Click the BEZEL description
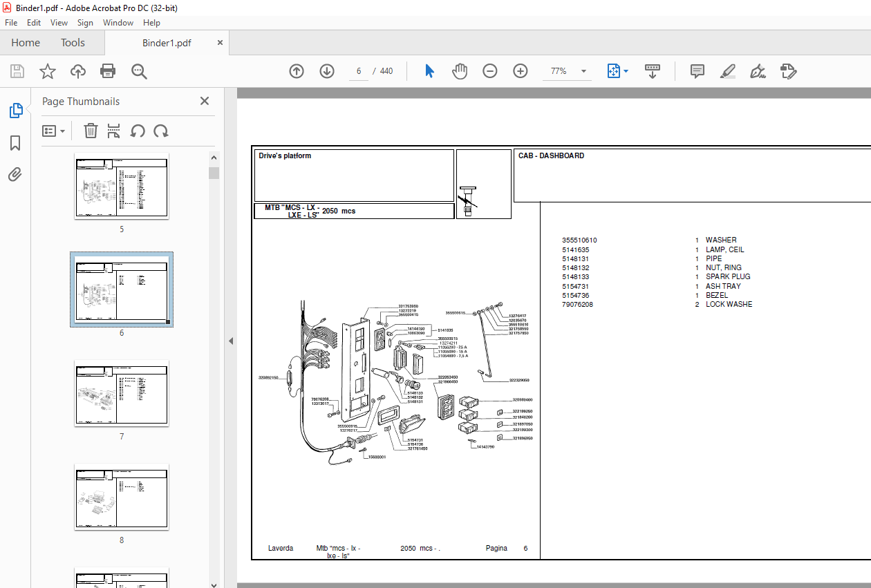The height and width of the screenshot is (588, 871). coord(717,295)
